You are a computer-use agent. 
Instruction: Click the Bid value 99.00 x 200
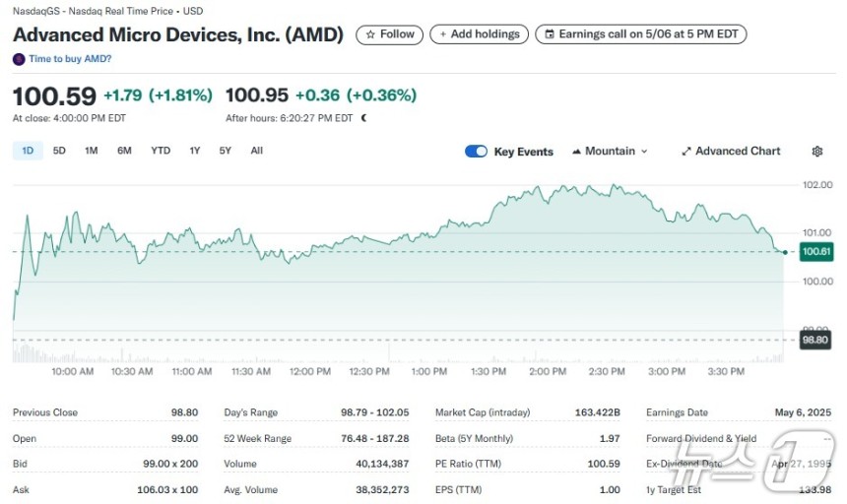[170, 464]
